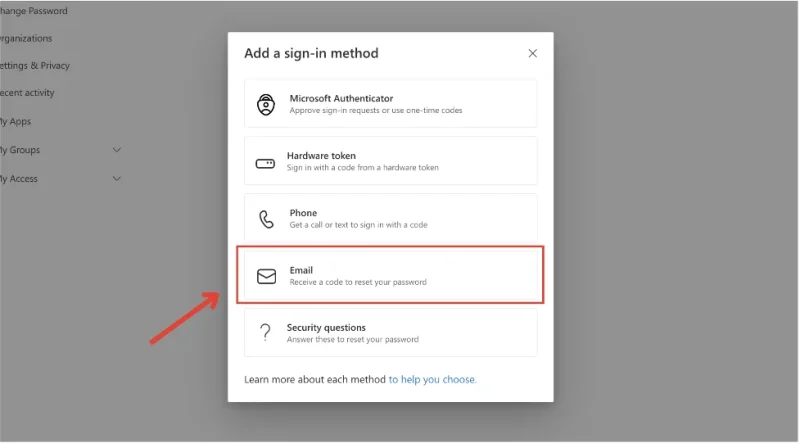Click the 'Add a sign-in method' heading
This screenshot has width=800, height=443.
pyautogui.click(x=311, y=53)
